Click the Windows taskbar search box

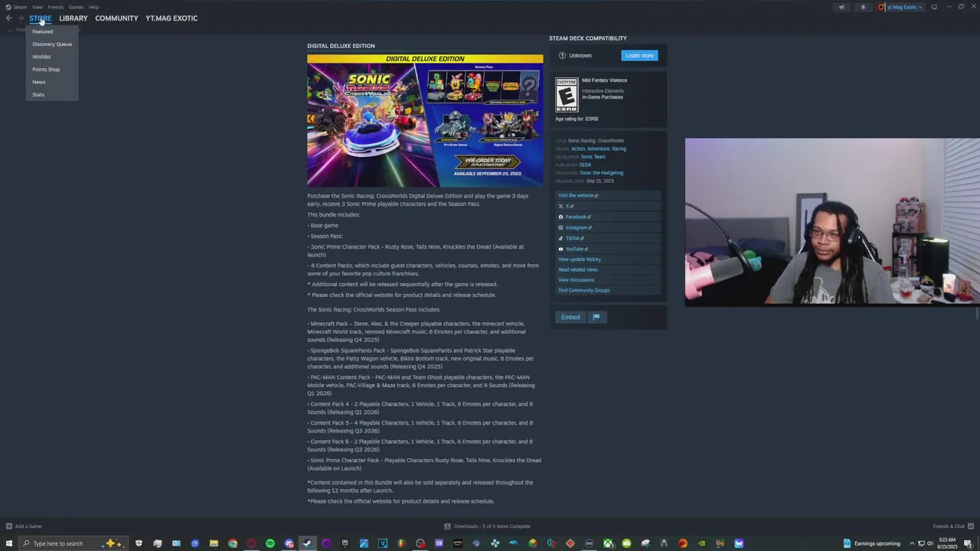tap(74, 543)
